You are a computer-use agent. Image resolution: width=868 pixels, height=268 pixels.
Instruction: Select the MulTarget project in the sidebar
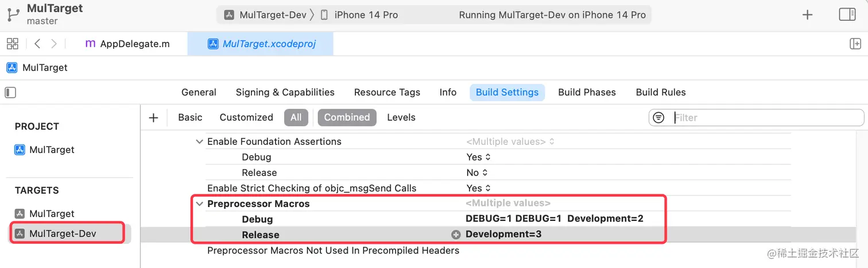point(52,150)
